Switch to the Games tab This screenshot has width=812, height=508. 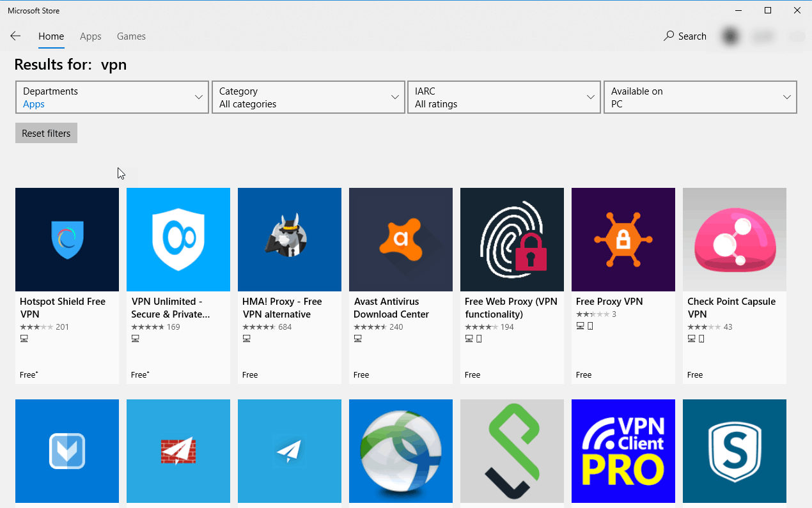(x=131, y=36)
